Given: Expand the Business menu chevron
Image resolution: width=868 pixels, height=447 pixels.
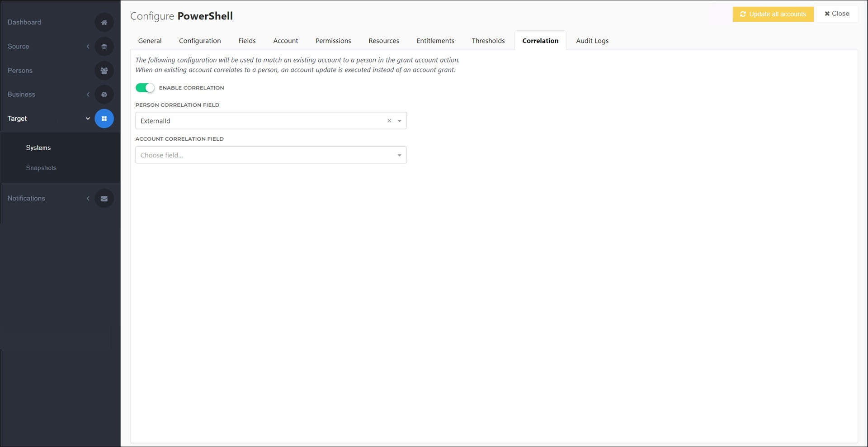Looking at the screenshot, I should [88, 95].
